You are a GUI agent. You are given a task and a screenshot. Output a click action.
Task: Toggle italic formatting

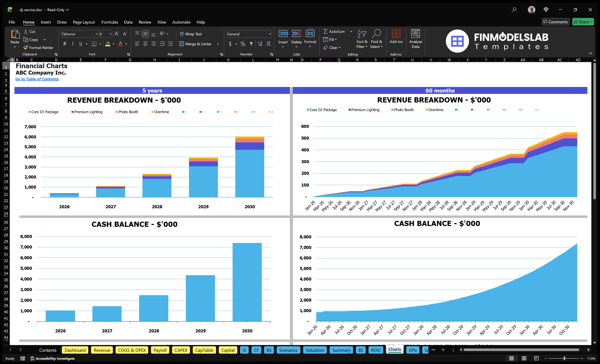click(72, 44)
